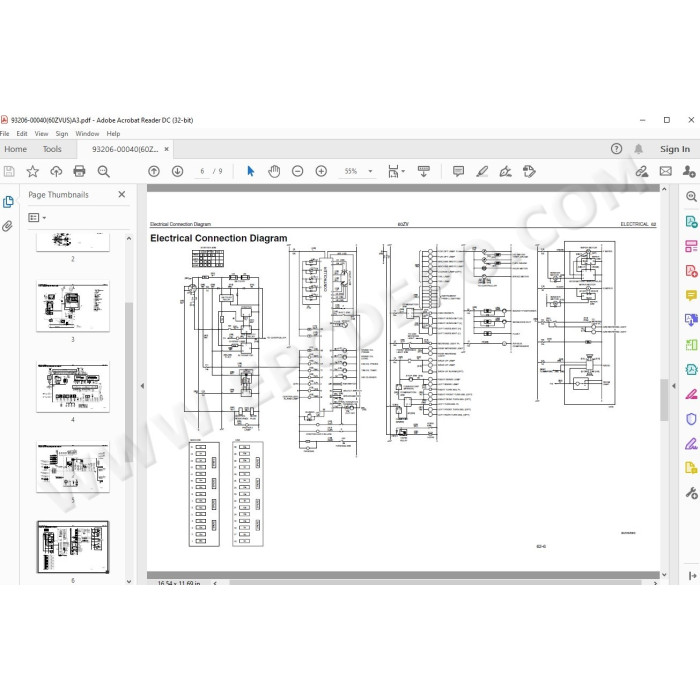700x700 pixels.
Task: Click the Sign In button
Action: tap(675, 149)
